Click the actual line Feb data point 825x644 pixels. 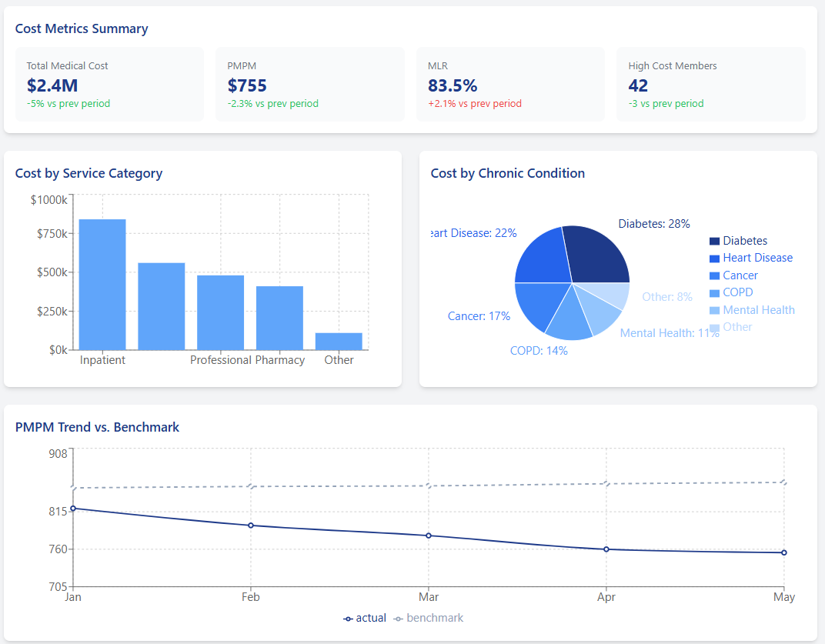(x=251, y=525)
